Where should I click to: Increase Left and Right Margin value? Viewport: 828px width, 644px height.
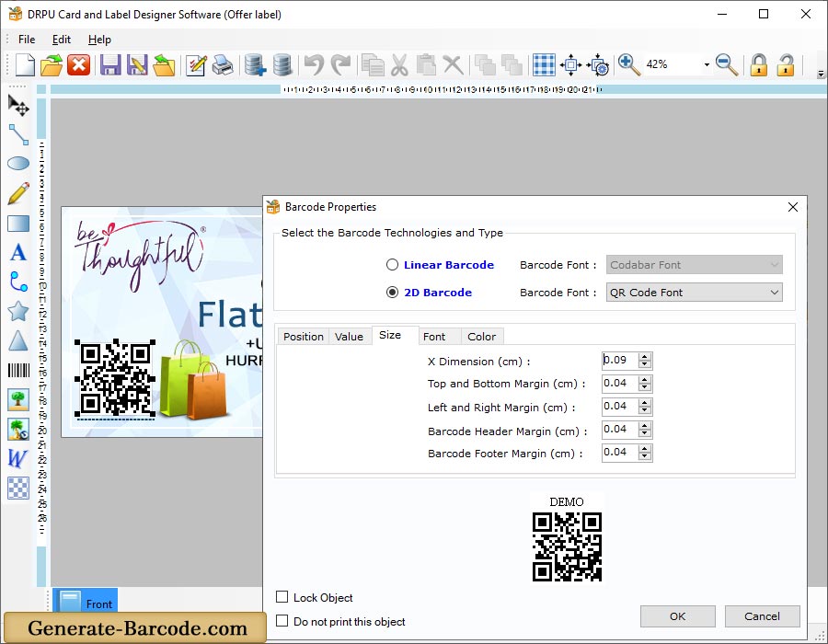coord(644,403)
